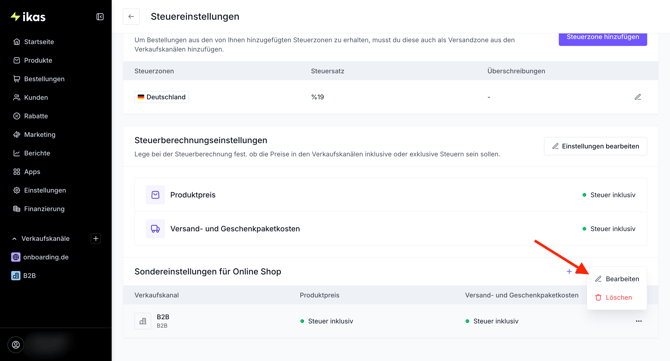The width and height of the screenshot is (670, 361).
Task: Go back with the arrow button
Action: point(131,17)
